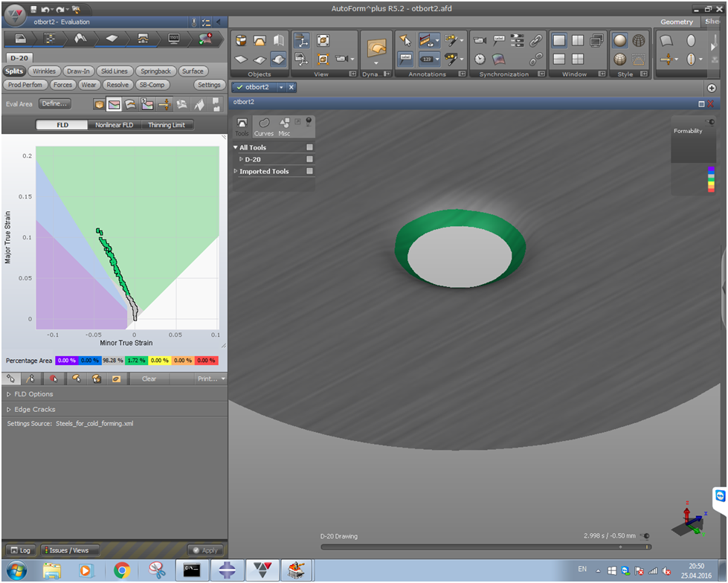Image resolution: width=728 pixels, height=583 pixels.
Task: Click the D-20 Drawing timeline slider
Action: coord(486,547)
